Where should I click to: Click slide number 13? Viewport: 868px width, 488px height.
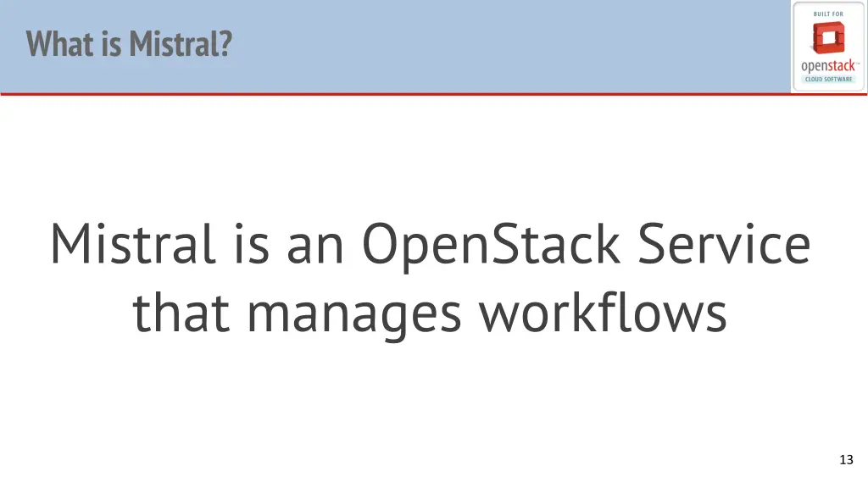(847, 460)
